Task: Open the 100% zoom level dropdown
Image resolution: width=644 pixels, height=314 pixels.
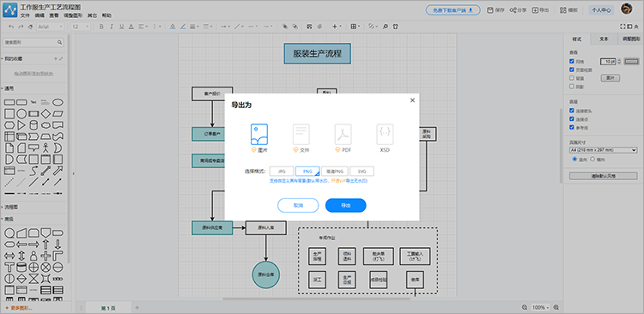Action: (x=540, y=307)
